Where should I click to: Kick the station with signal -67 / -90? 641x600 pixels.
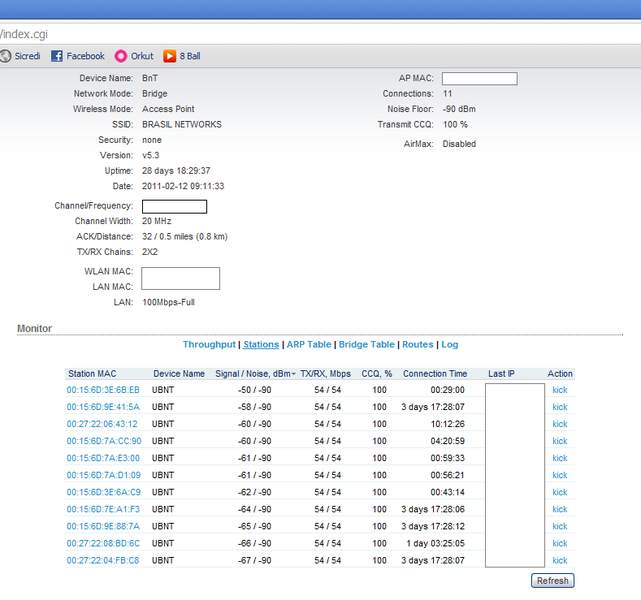point(560,560)
